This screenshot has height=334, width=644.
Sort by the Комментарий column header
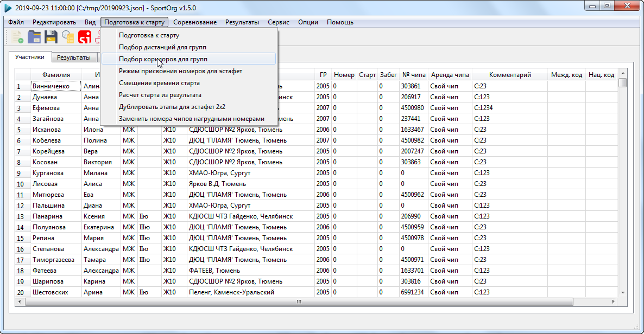pos(510,75)
